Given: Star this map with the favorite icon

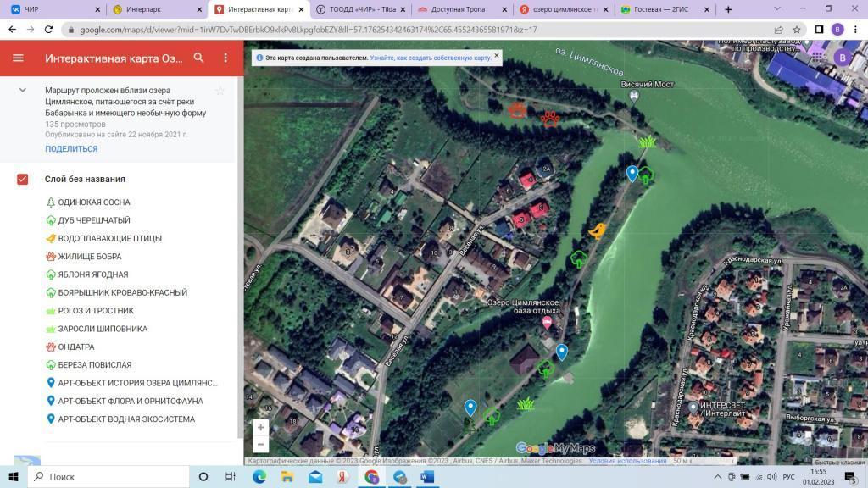Looking at the screenshot, I should click(x=220, y=91).
